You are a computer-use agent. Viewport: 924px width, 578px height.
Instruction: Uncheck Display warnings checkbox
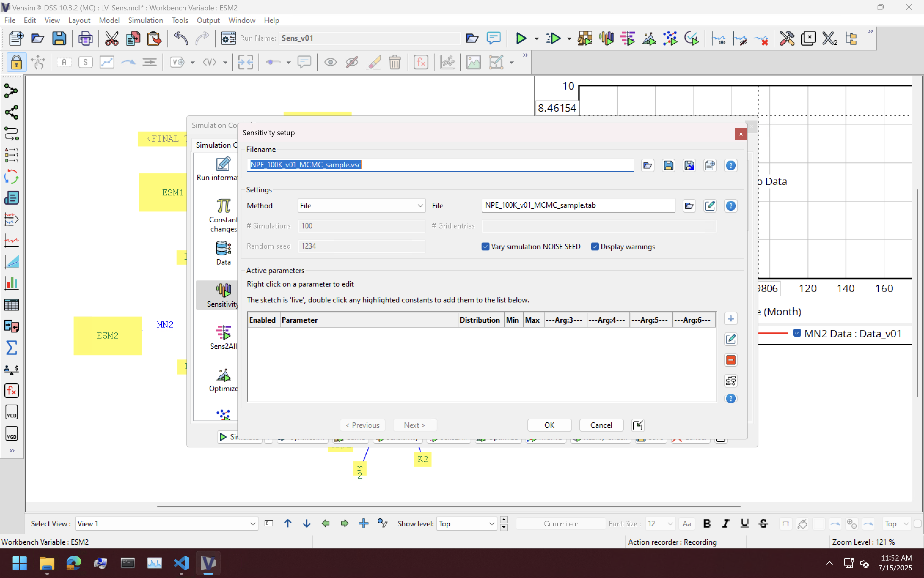click(595, 246)
